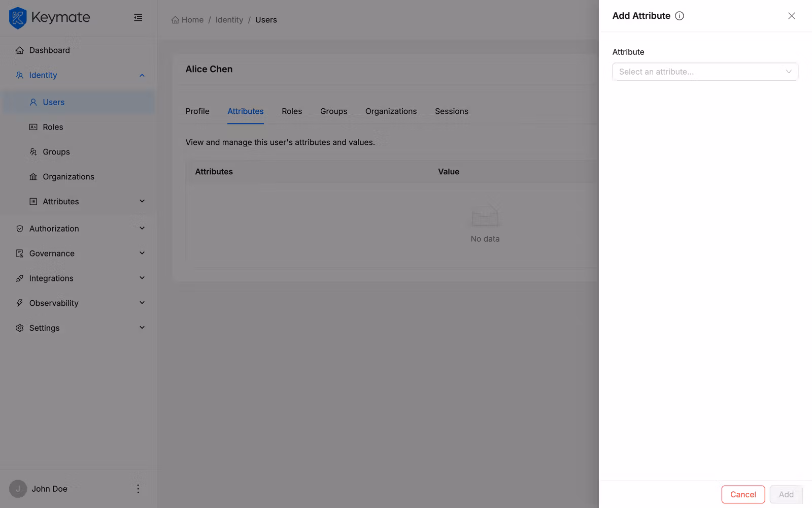This screenshot has height=508, width=812.
Task: Expand the Authorization section
Action: [x=142, y=228]
